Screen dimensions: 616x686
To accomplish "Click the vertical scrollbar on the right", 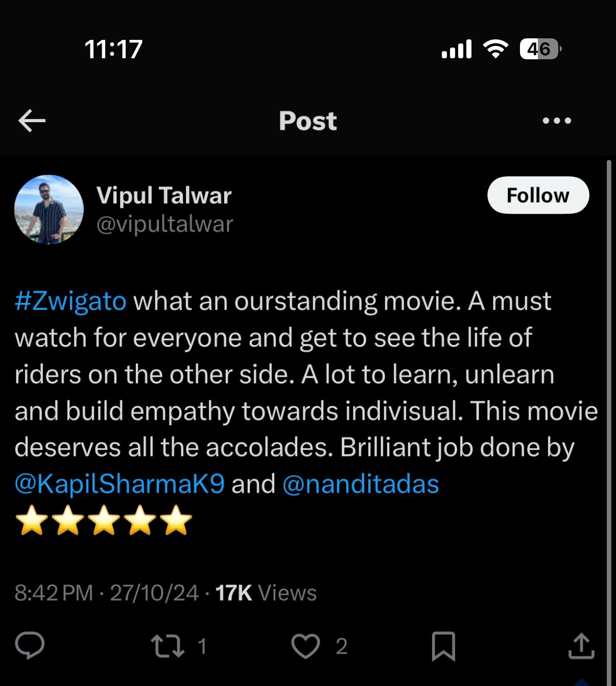I will (x=609, y=419).
